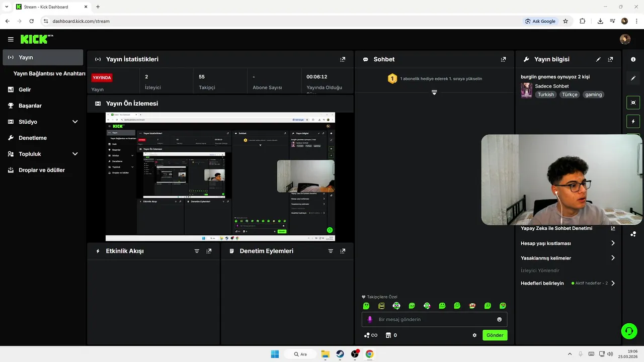Image resolution: width=644 pixels, height=362 pixels.
Task: Collapse the pinned gift leaderboard arrow
Action: click(x=434, y=93)
